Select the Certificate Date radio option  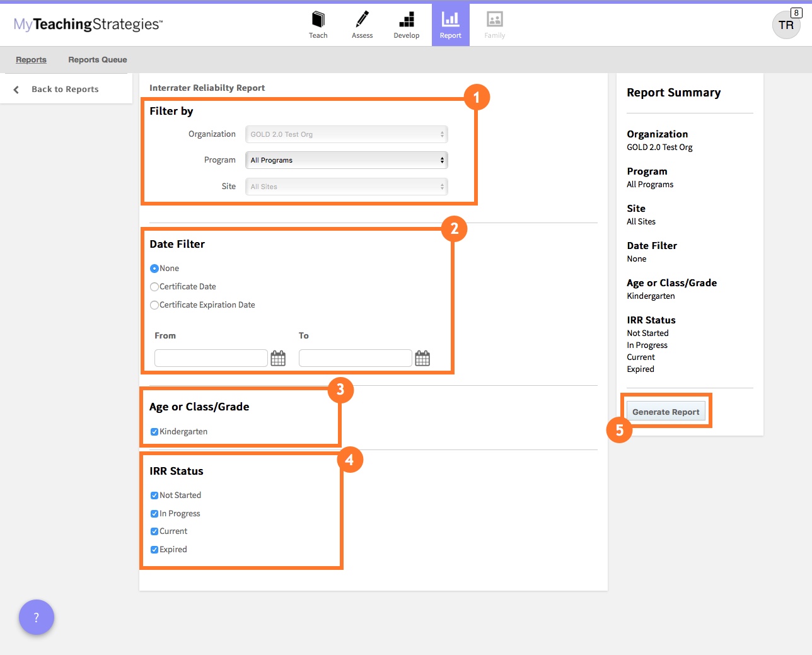click(154, 287)
